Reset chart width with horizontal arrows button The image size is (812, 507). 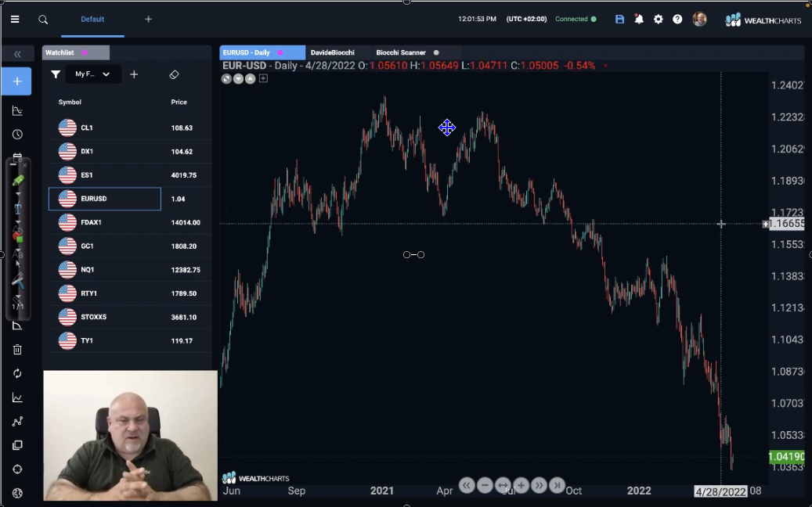503,485
